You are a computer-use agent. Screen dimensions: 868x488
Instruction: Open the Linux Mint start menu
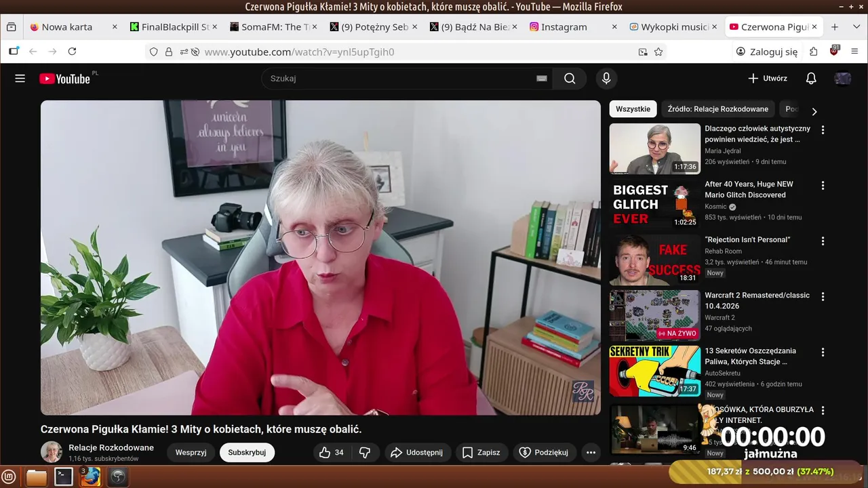tap(9, 477)
